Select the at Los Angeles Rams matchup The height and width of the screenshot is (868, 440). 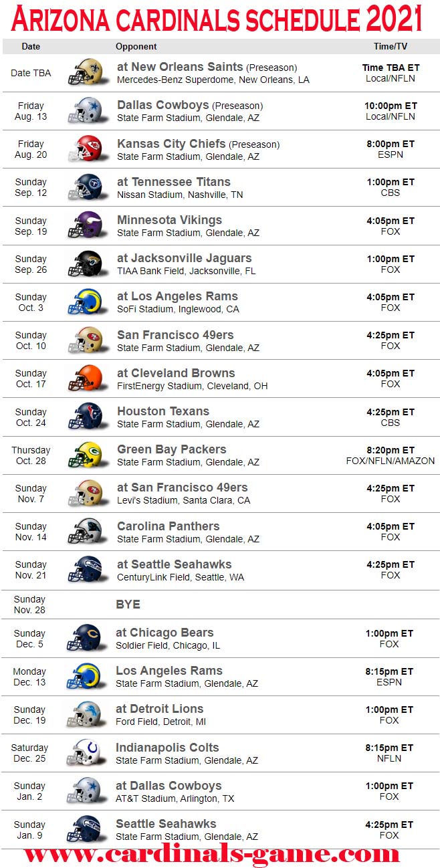click(x=177, y=296)
